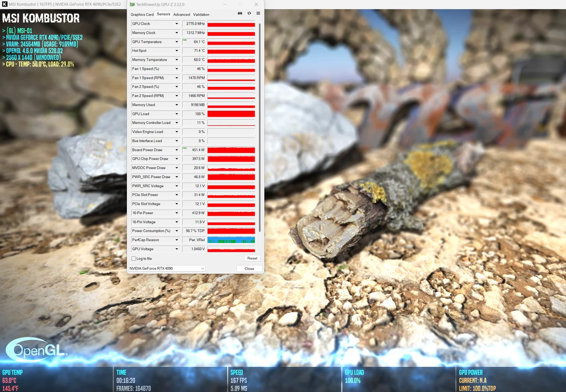The width and height of the screenshot is (566, 392).
Task: Expand the GPU Voltage sensor dropdown
Action: (x=177, y=249)
